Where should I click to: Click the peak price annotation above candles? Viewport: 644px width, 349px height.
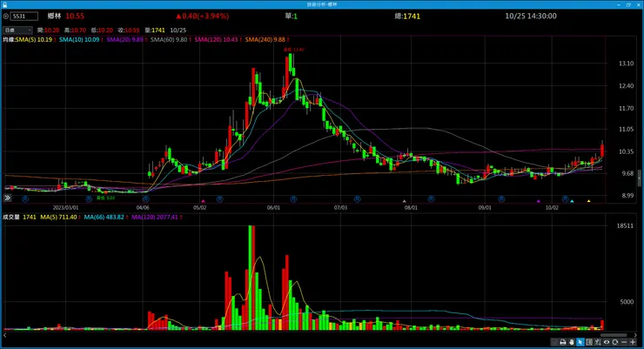293,50
